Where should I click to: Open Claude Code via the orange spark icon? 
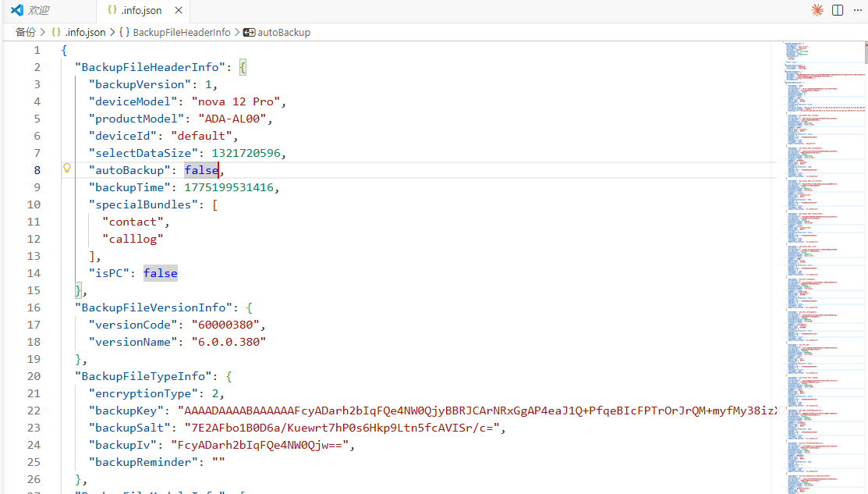coord(817,10)
